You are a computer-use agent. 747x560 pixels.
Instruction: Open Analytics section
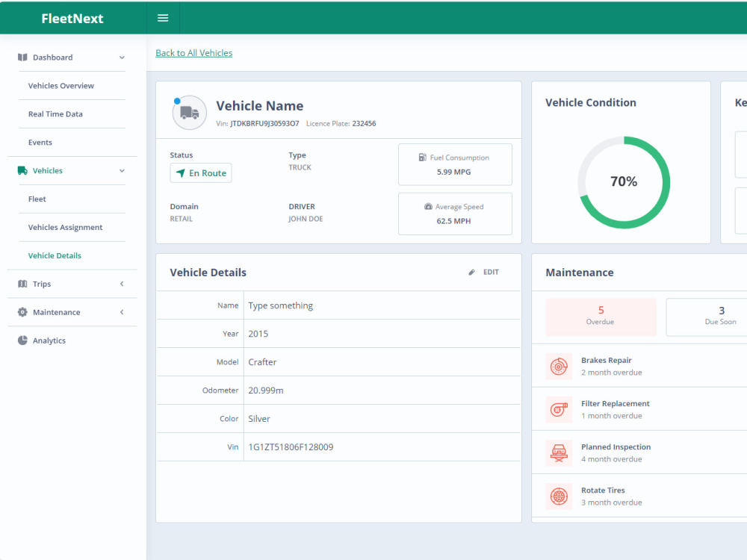tap(49, 340)
